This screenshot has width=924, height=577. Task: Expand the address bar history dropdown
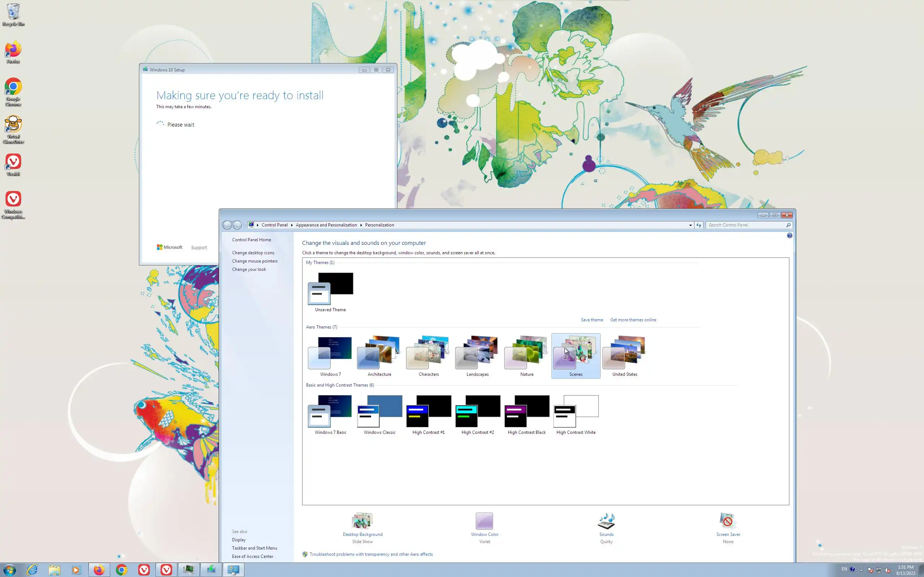(690, 225)
